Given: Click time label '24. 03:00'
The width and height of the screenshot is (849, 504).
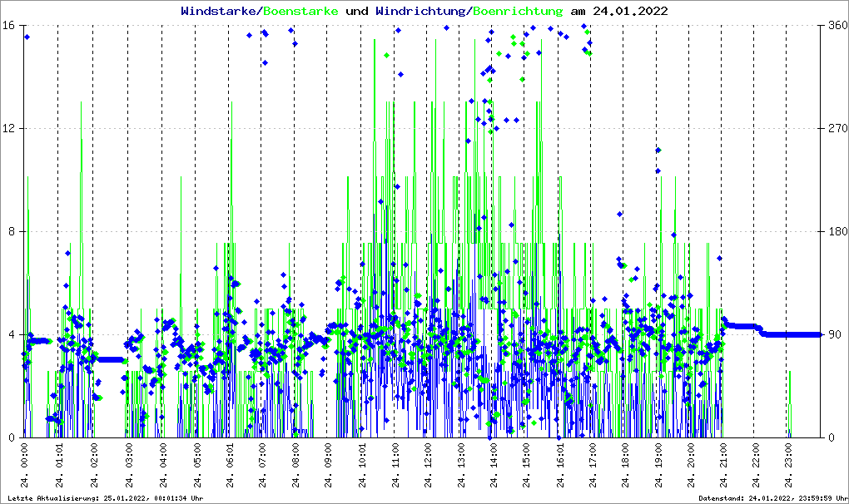Looking at the screenshot, I should (x=128, y=466).
